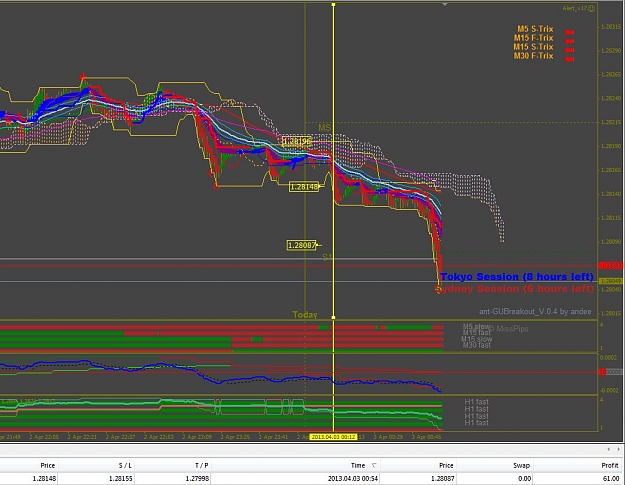Click the 'M5 S-Trix' label

click(x=535, y=29)
